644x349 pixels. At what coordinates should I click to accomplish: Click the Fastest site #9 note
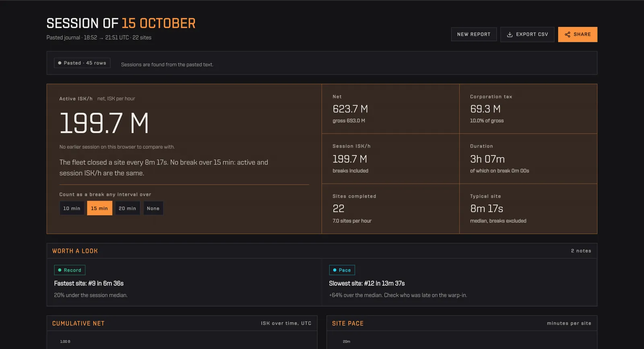(x=89, y=283)
